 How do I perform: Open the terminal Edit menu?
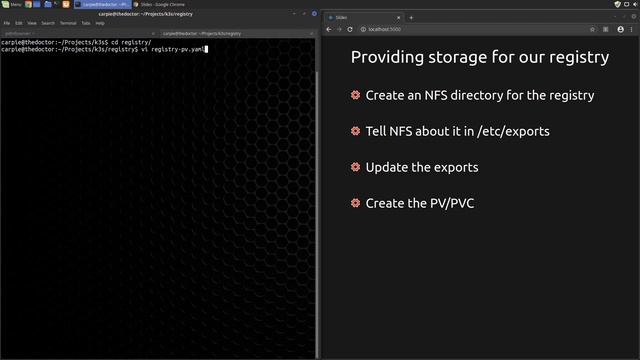point(19,23)
